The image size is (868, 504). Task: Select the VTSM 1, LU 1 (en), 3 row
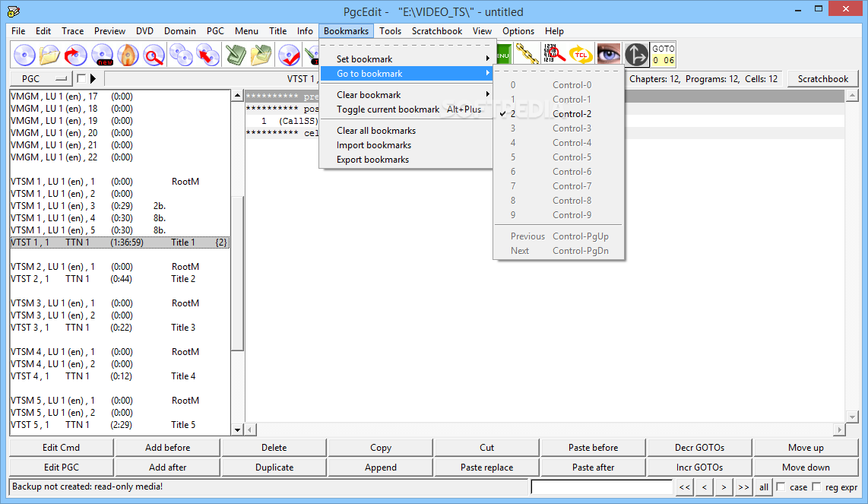(x=119, y=206)
